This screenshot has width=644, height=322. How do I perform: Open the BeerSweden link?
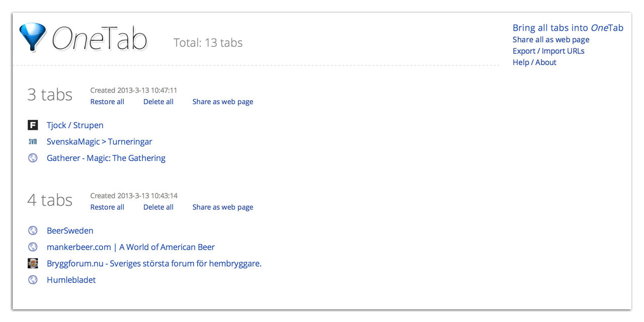pyautogui.click(x=70, y=230)
